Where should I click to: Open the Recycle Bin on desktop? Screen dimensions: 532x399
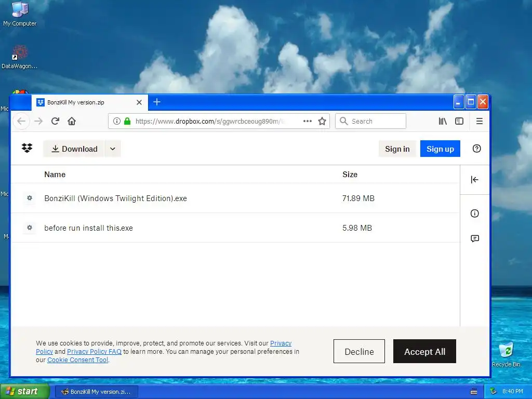click(506, 354)
